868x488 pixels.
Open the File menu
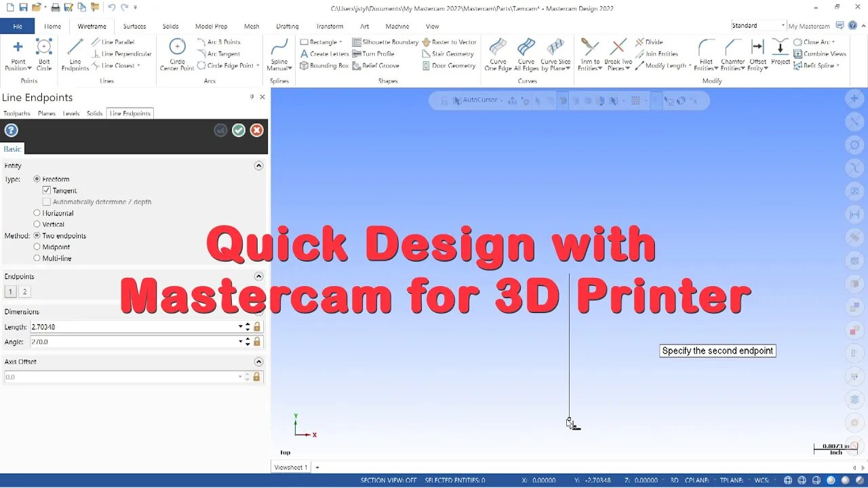pos(18,26)
